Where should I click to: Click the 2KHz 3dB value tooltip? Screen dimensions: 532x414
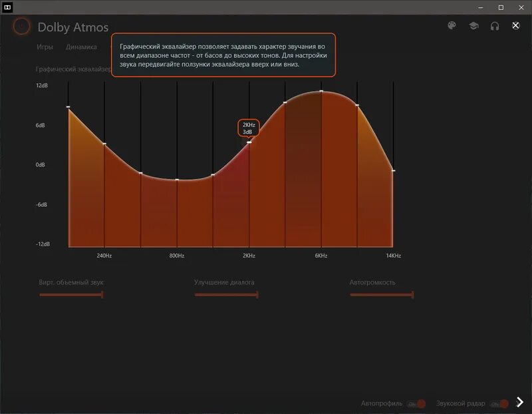coord(249,128)
